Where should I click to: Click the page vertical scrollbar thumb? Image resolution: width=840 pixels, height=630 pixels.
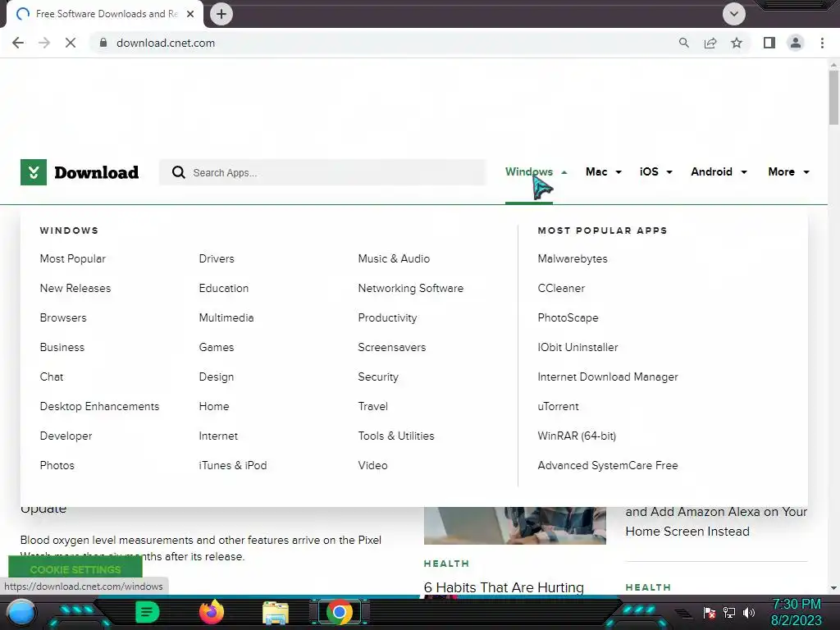833,97
